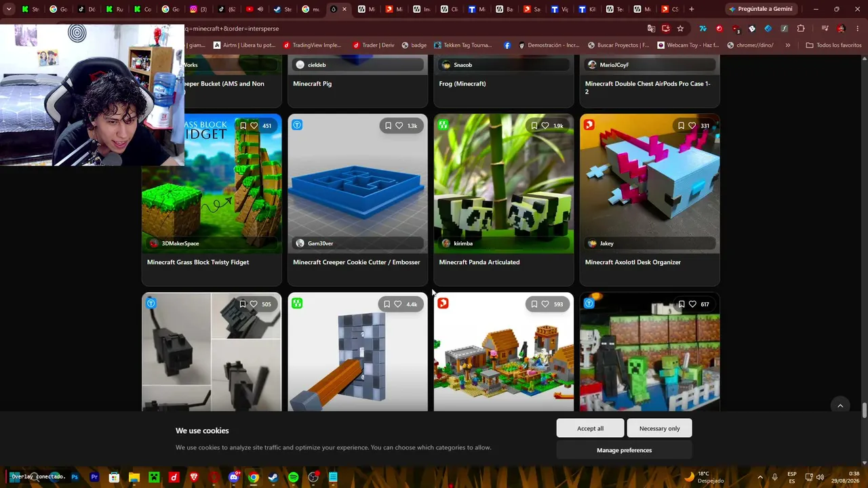
Task: Click the red source badge on the village card
Action: coord(443,304)
